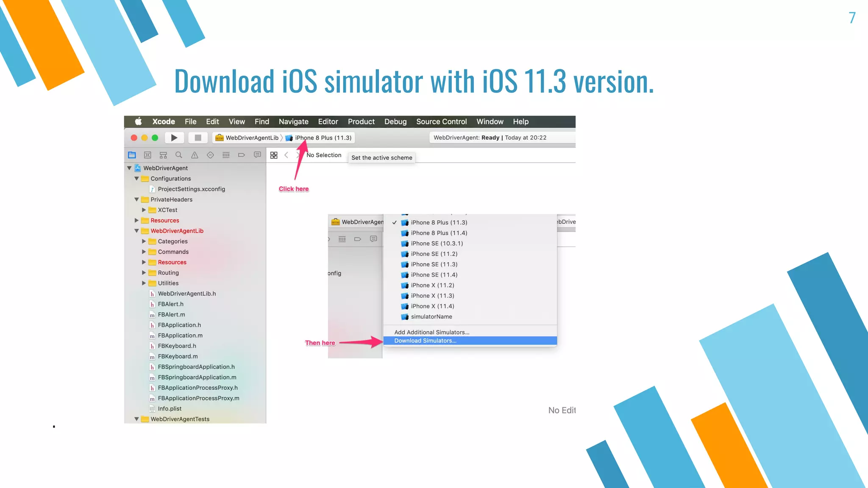Choose iPhone X (11.3) simulator
Viewport: 868px width, 488px height.
point(470,296)
